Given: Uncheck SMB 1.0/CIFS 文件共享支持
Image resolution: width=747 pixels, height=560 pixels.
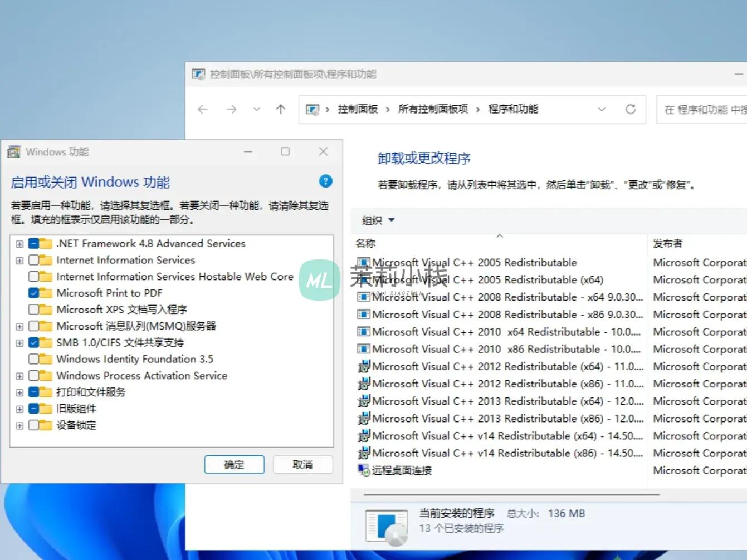Looking at the screenshot, I should click(x=33, y=342).
